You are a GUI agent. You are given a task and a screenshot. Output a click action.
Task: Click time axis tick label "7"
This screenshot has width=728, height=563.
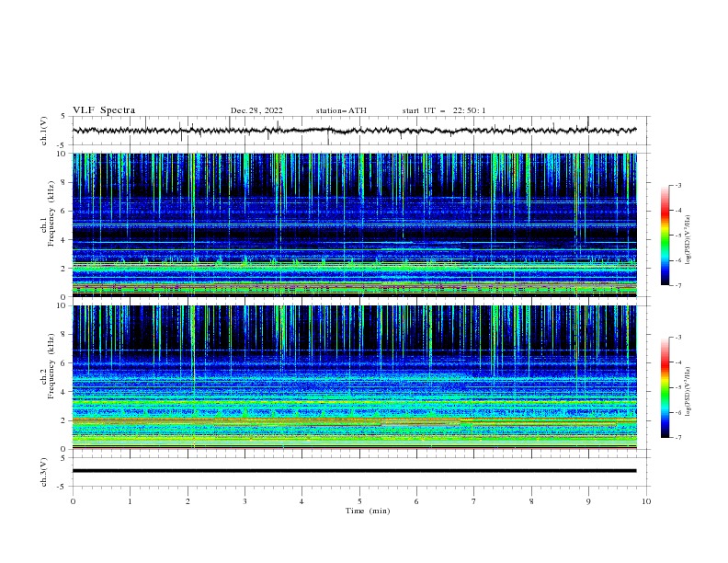[474, 501]
